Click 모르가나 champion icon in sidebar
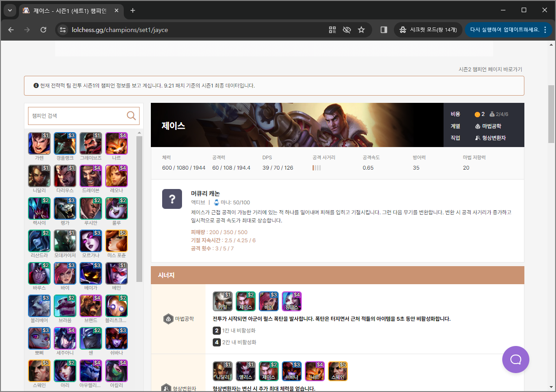This screenshot has width=556, height=392. 91,241
